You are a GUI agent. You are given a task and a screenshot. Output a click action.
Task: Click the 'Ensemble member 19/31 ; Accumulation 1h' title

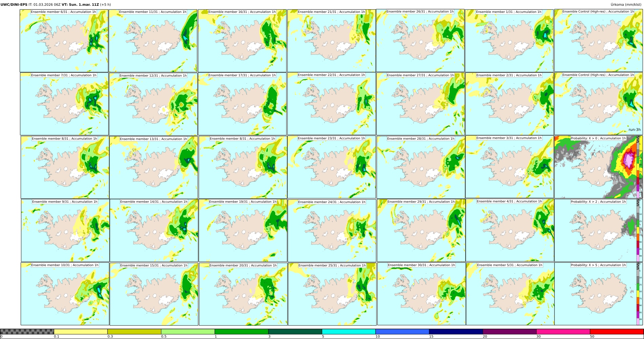coord(243,202)
